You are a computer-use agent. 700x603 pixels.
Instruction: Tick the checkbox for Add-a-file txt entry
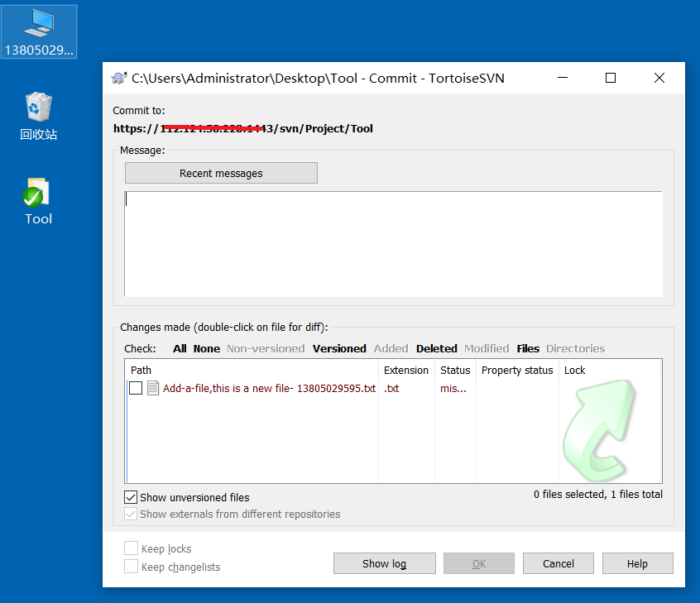coord(136,388)
